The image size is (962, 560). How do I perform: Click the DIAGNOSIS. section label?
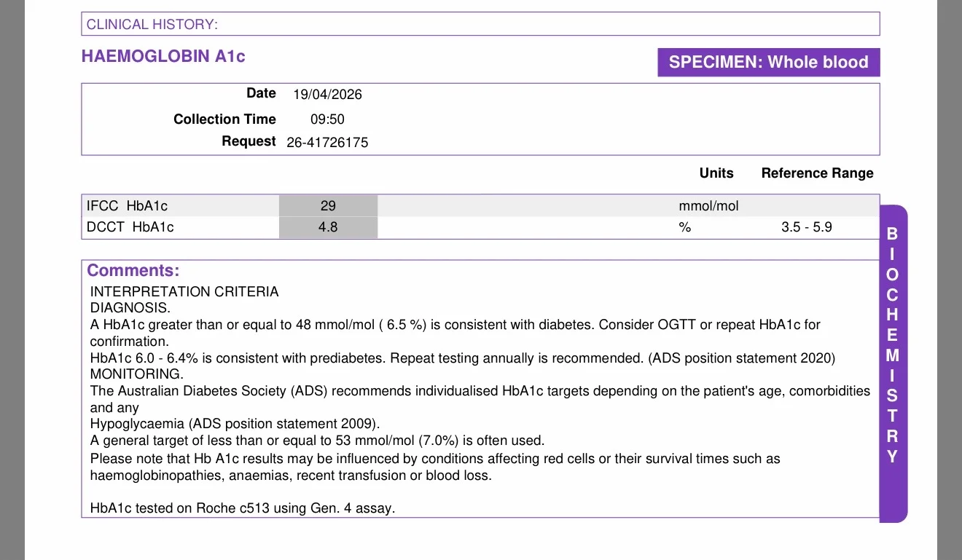click(130, 308)
